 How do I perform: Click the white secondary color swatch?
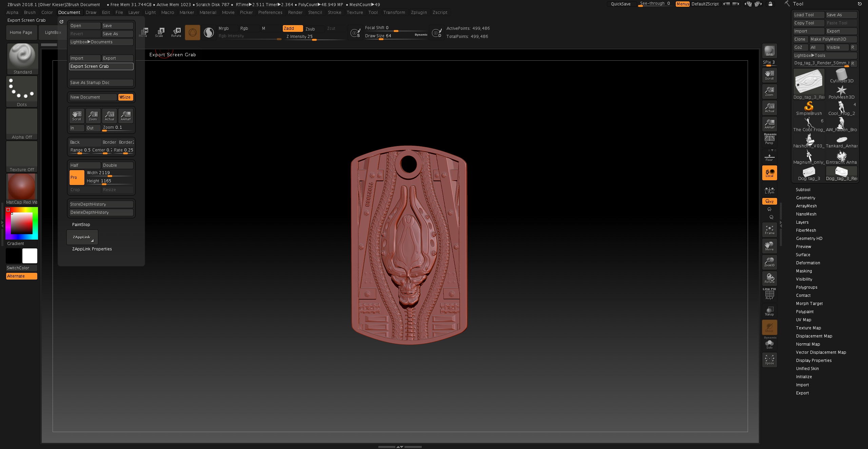(x=30, y=256)
